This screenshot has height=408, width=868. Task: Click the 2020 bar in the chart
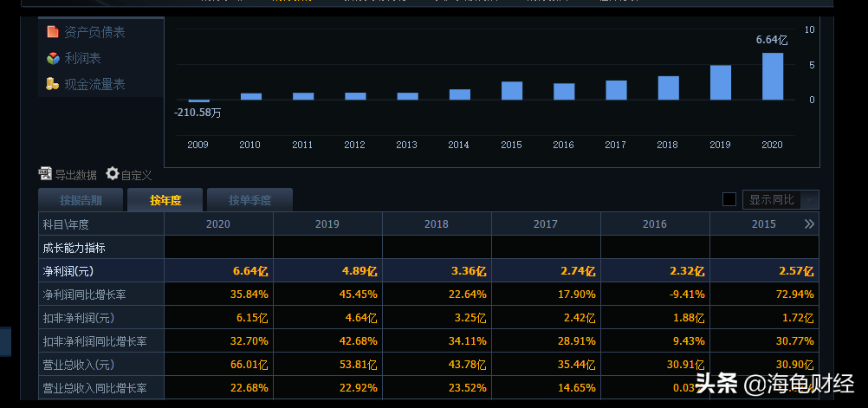coord(773,76)
